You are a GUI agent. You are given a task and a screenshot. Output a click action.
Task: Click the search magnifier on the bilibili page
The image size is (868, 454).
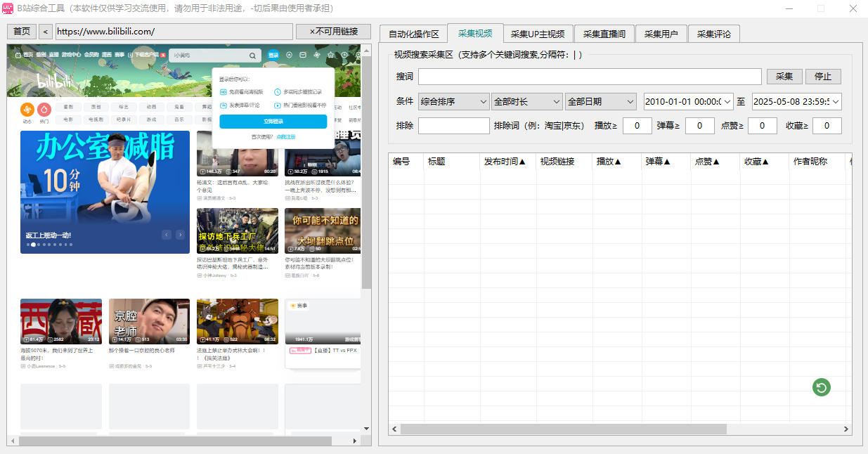pos(252,55)
